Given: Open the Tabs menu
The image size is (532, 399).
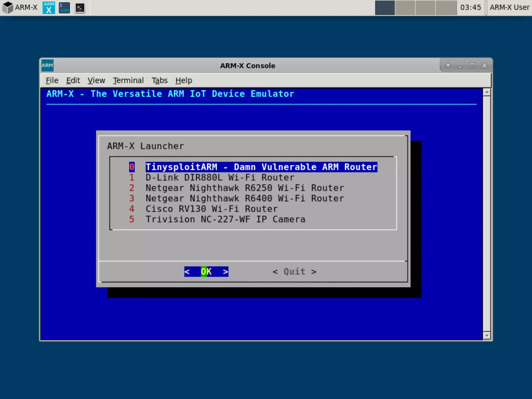Looking at the screenshot, I should click(159, 81).
